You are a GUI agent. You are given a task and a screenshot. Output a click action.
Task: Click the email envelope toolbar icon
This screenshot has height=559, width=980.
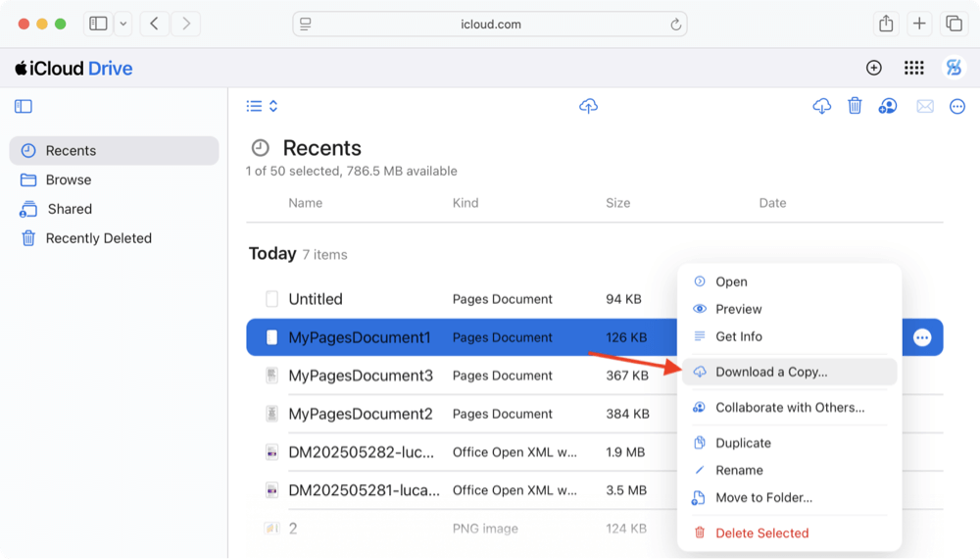pos(925,107)
